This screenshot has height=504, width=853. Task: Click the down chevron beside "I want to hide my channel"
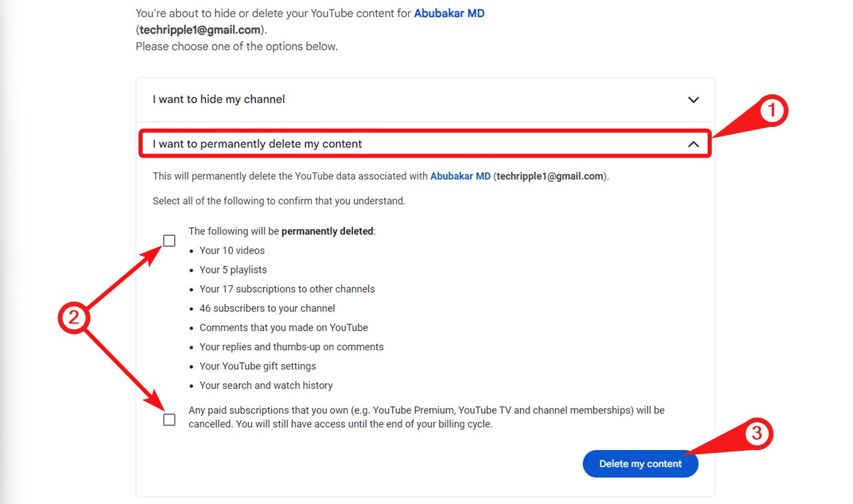pos(693,100)
